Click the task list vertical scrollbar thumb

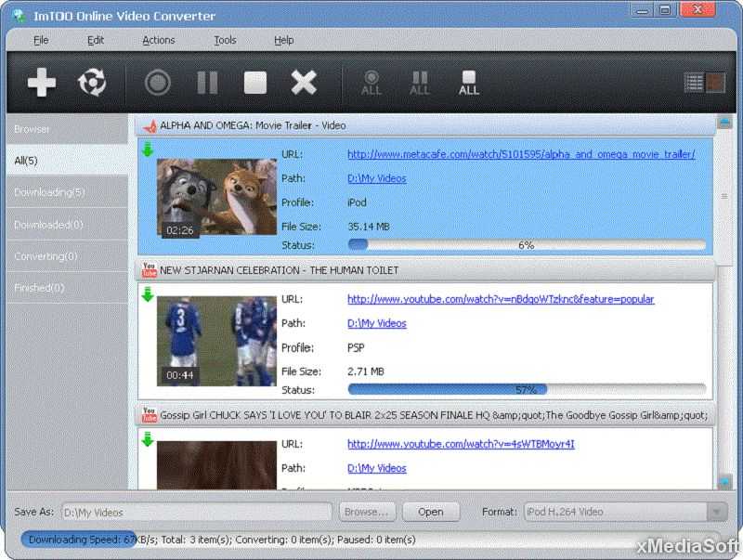[x=724, y=197]
